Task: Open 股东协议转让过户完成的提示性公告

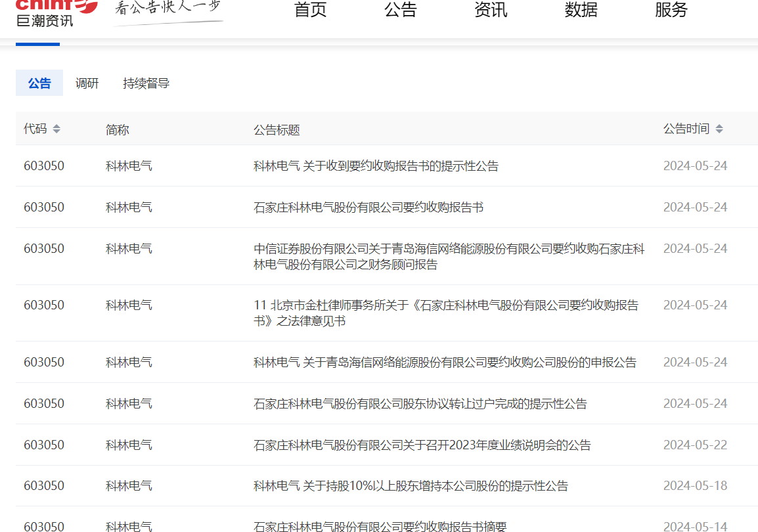Action: click(420, 403)
